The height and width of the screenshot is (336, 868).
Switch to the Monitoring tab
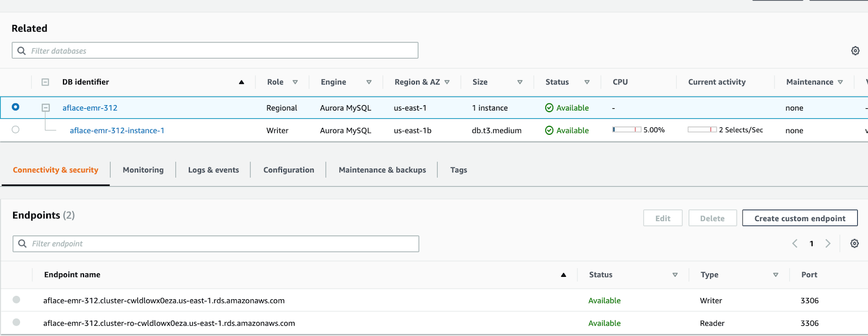[x=143, y=170]
